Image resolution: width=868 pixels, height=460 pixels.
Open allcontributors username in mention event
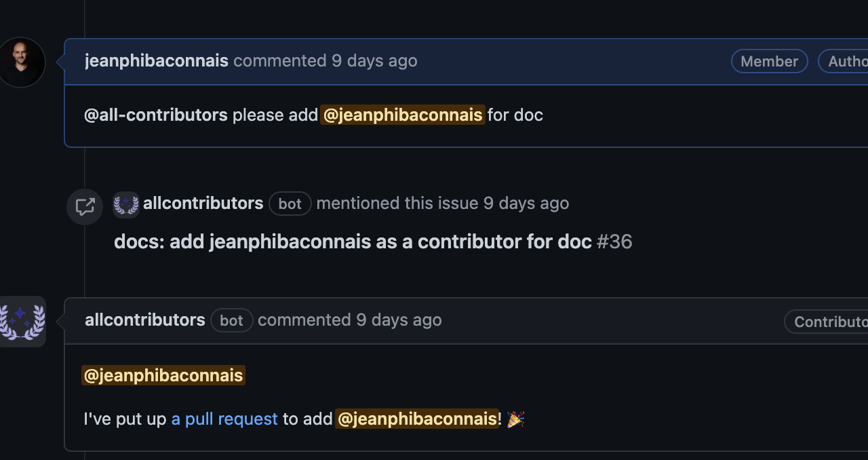point(203,204)
